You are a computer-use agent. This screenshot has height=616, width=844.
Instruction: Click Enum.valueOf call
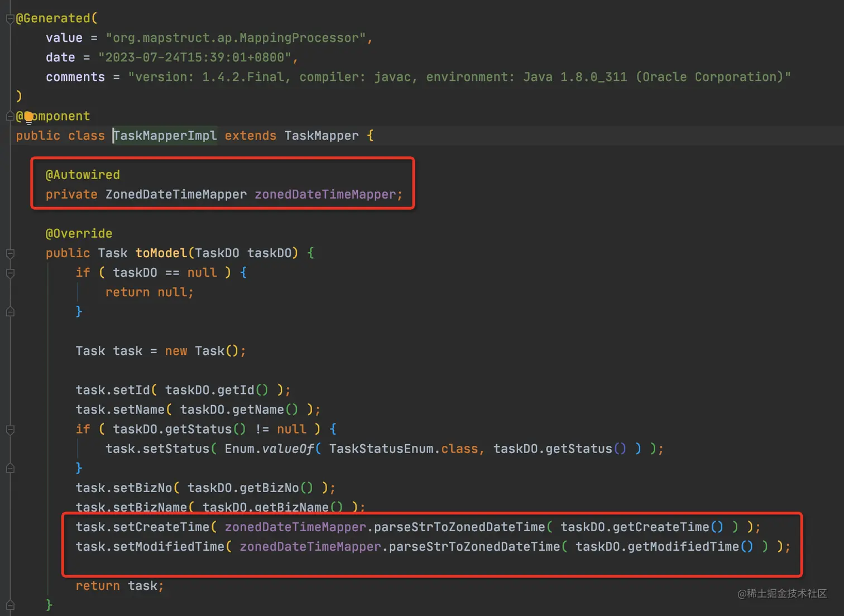[x=269, y=449]
